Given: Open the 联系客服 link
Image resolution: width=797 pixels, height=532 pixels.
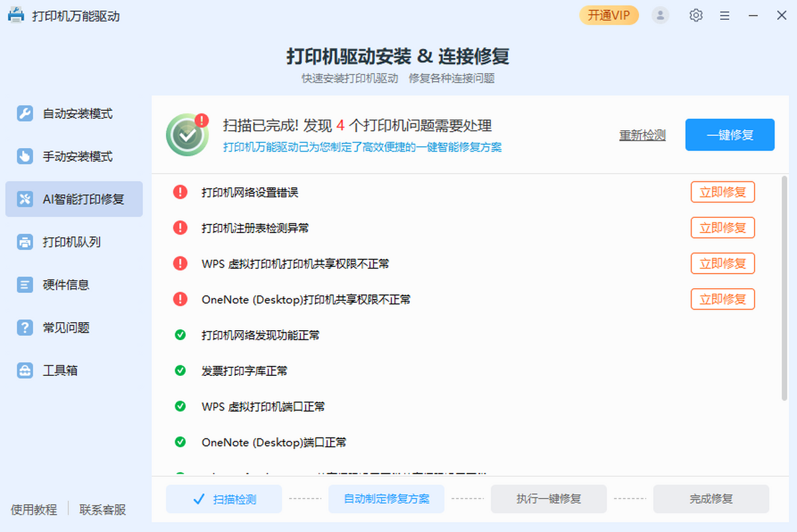Looking at the screenshot, I should [103, 509].
